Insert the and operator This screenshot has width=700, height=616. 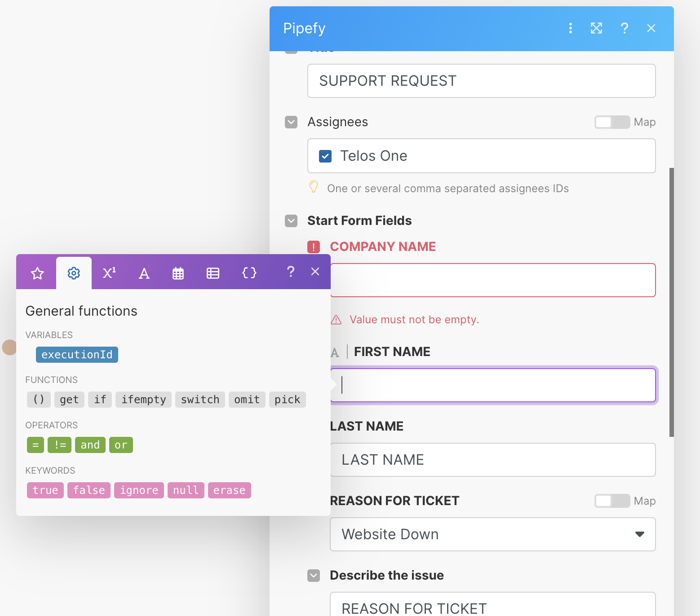(90, 445)
